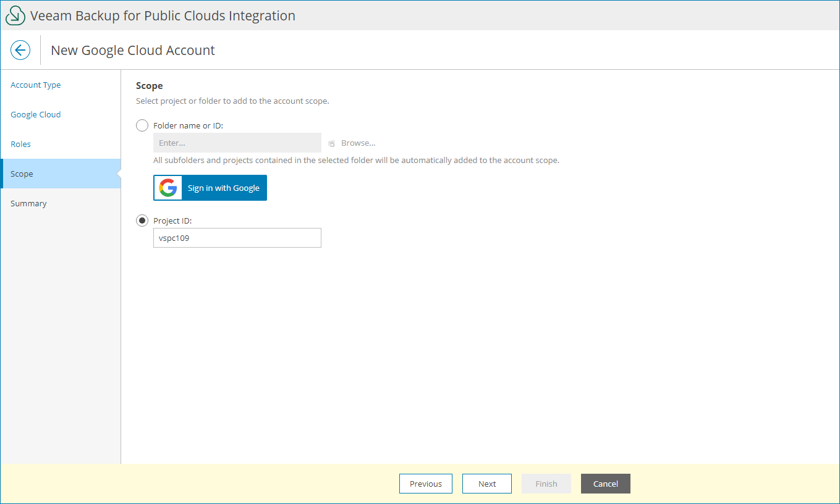The height and width of the screenshot is (504, 840).
Task: Select the Scope step in sidebar
Action: point(22,174)
